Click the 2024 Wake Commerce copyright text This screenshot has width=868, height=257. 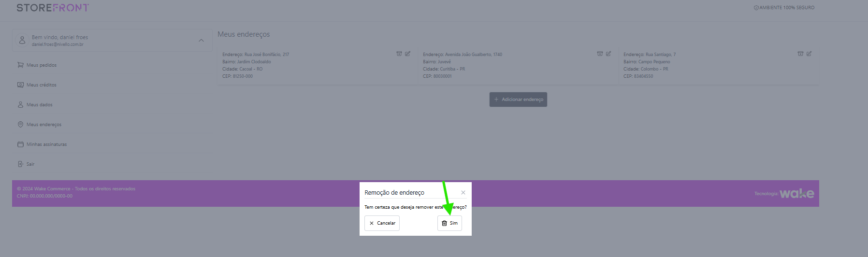point(76,189)
